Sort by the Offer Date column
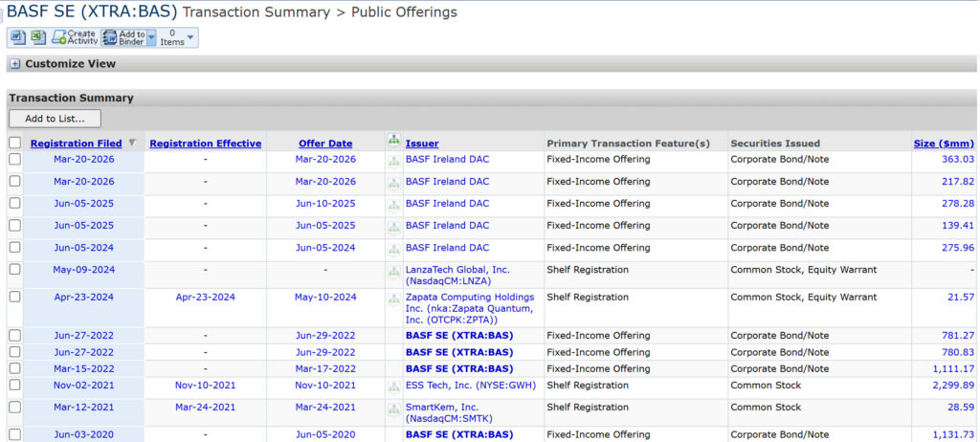Viewport: 980px width, 442px height. pyautogui.click(x=325, y=144)
